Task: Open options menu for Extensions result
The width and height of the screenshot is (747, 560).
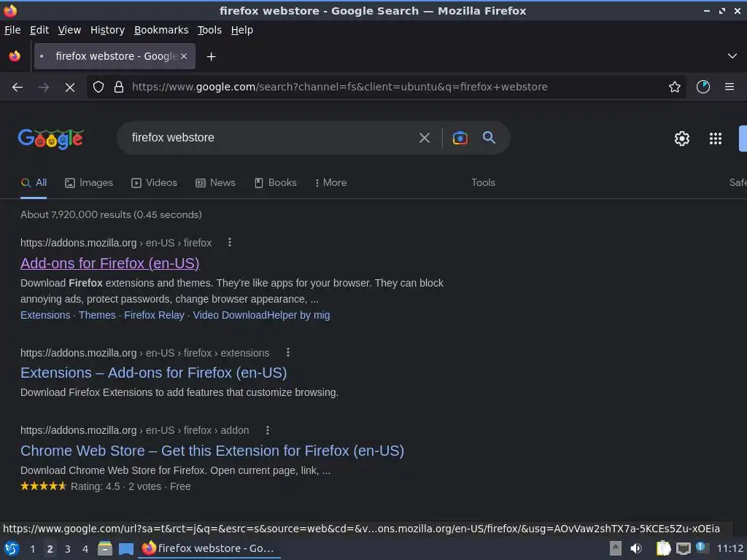Action: [x=287, y=352]
